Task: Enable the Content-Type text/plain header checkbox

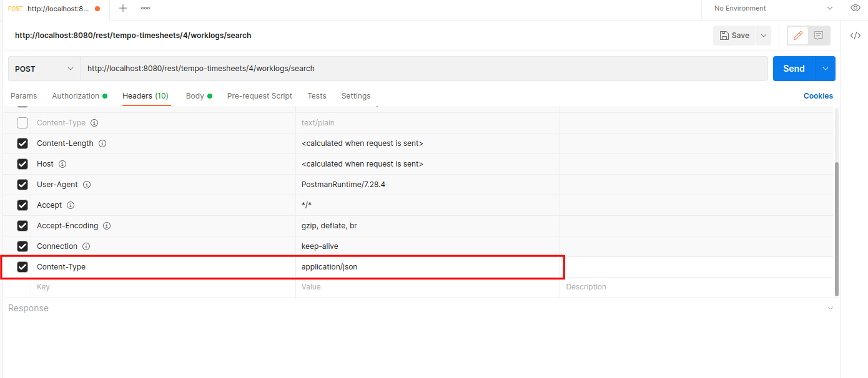Action: click(22, 122)
